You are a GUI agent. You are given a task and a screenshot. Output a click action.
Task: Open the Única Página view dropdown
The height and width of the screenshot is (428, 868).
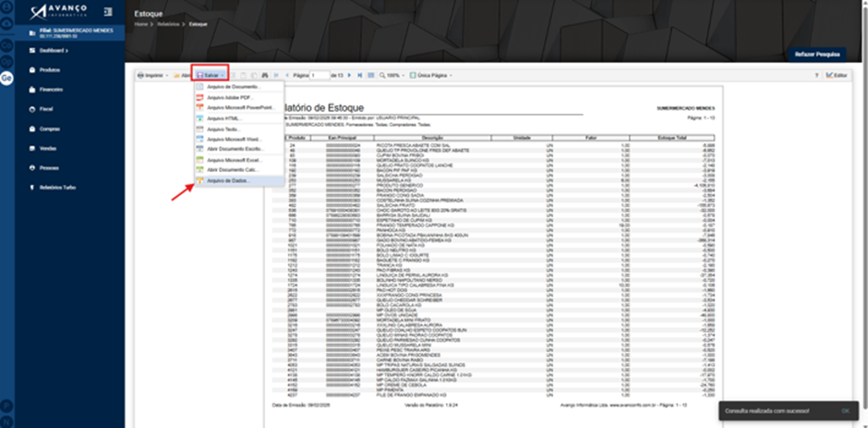[x=430, y=75]
